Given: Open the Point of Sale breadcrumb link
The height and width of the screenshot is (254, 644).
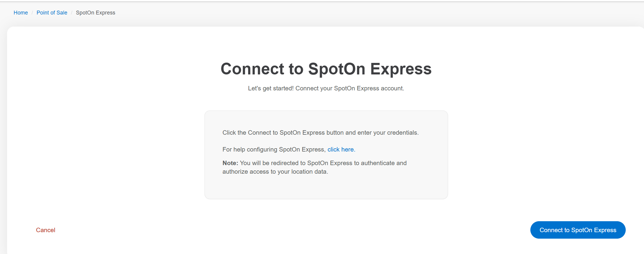Looking at the screenshot, I should (52, 13).
